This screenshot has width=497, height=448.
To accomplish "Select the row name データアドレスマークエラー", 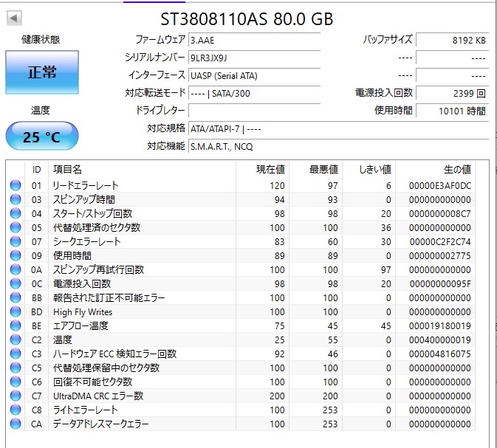I will point(100,424).
